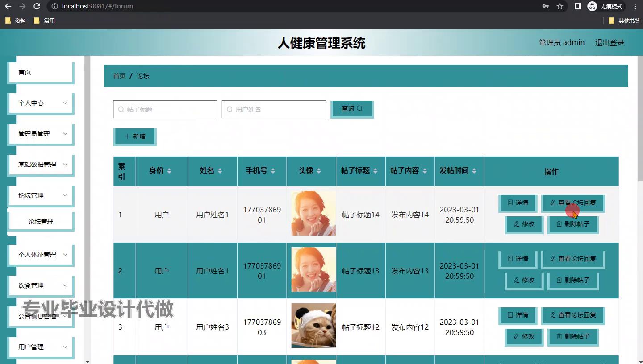Sort table by 身份 column arrows
This screenshot has height=364, width=643.
click(169, 171)
